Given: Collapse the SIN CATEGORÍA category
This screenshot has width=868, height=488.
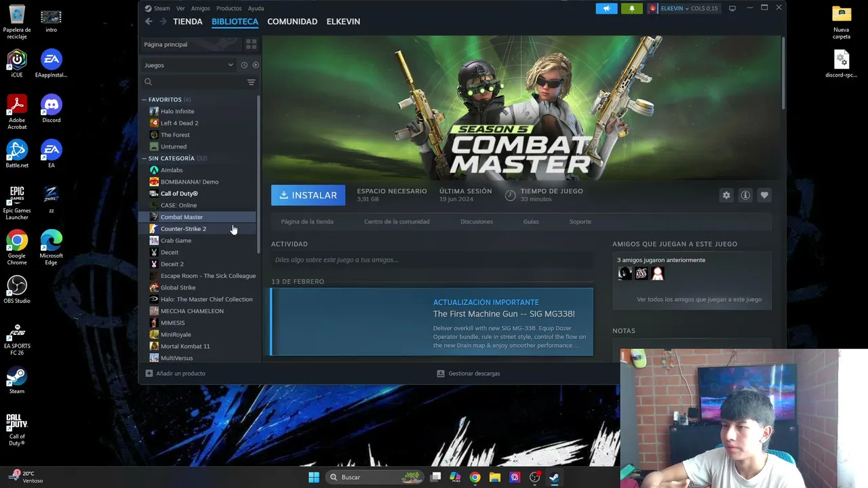Looking at the screenshot, I should coord(144,159).
